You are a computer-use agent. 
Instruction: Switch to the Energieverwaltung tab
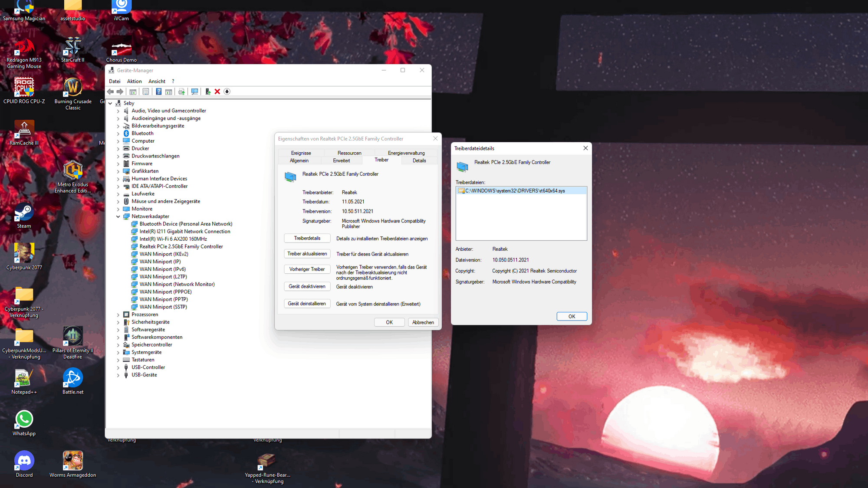[406, 153]
